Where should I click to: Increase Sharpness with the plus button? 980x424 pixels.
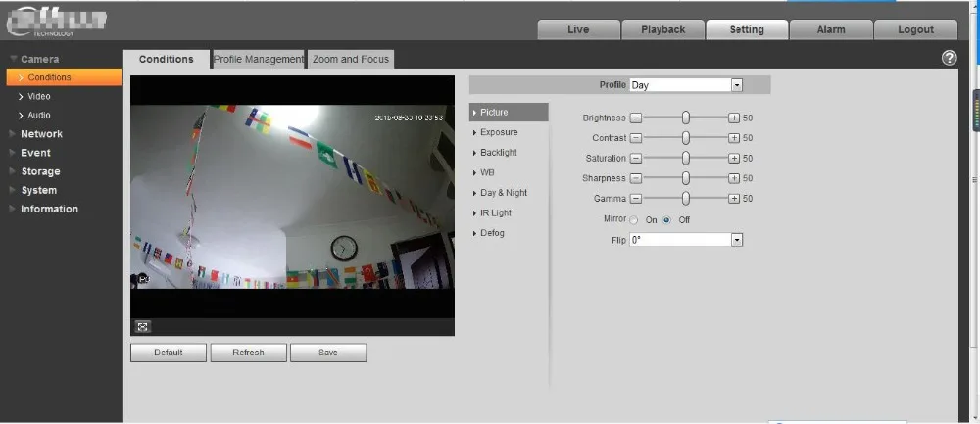[x=734, y=178]
